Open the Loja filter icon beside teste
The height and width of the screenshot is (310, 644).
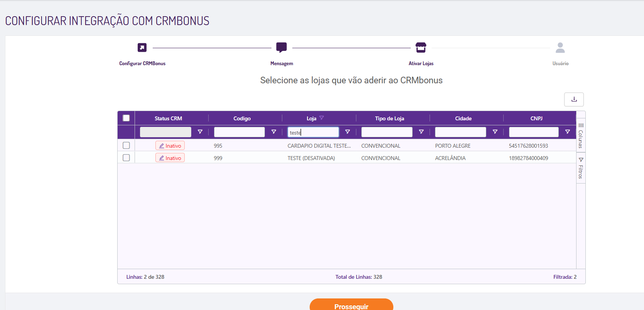click(347, 132)
